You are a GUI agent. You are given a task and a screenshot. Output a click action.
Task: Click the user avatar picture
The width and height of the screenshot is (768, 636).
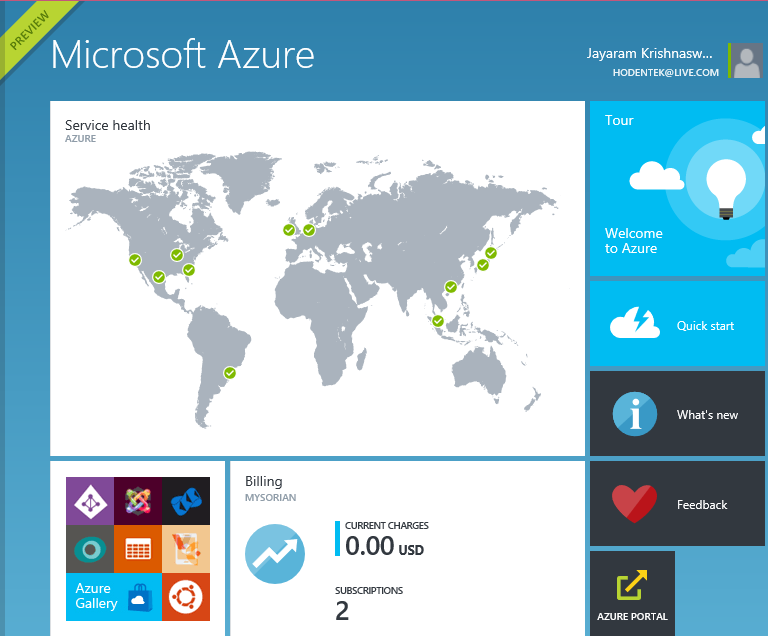click(747, 60)
